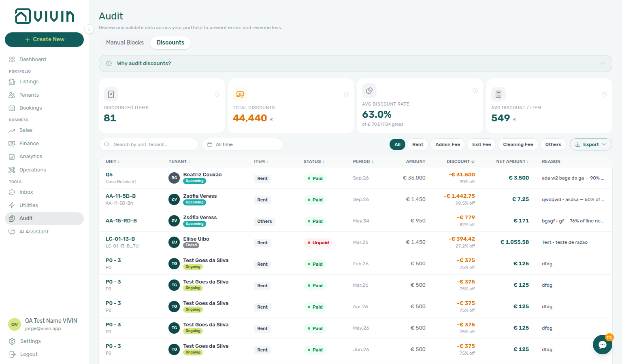The height and width of the screenshot is (364, 622).
Task: Select the All filter pill
Action: (398, 144)
